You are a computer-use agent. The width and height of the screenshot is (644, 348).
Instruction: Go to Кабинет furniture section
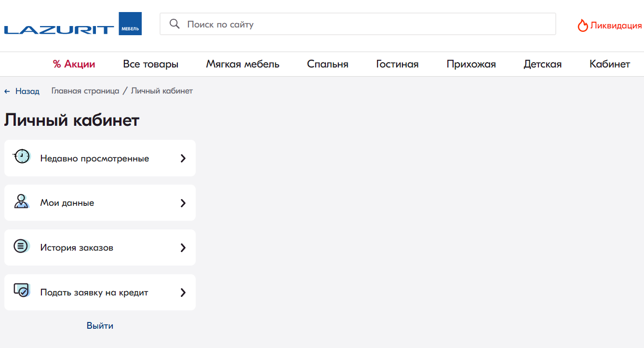[x=610, y=64]
